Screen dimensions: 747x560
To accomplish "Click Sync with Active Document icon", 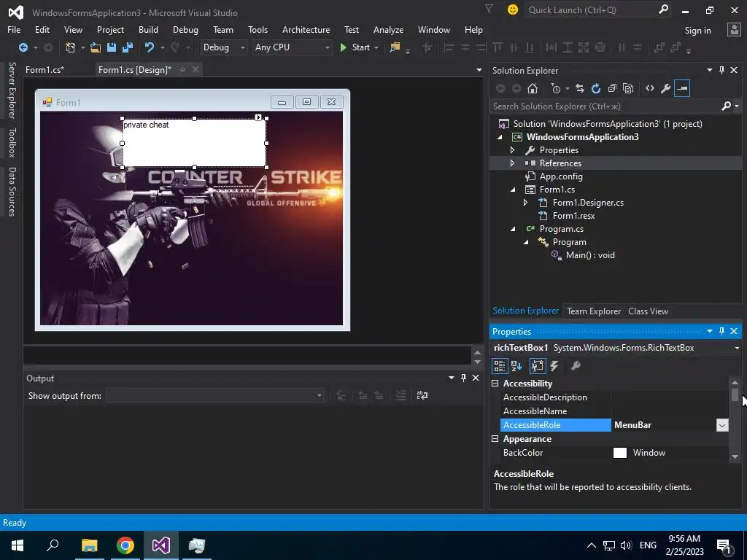I will (580, 88).
